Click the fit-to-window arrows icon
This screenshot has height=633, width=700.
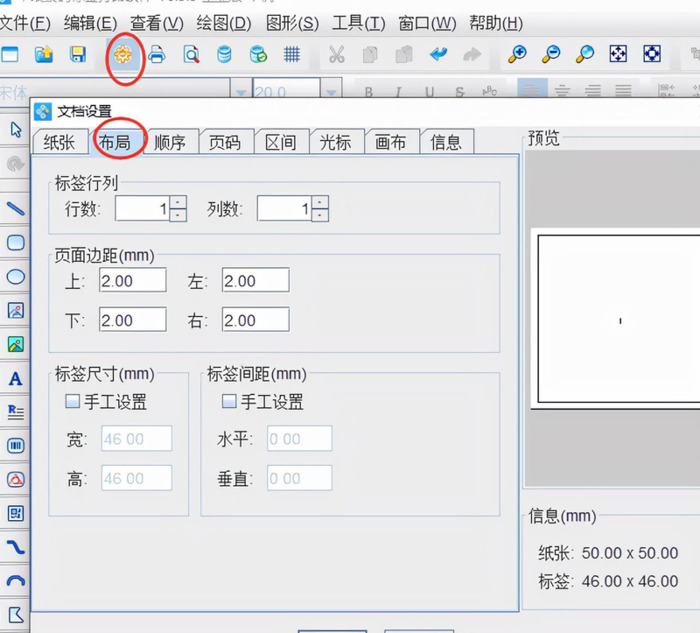pos(618,54)
